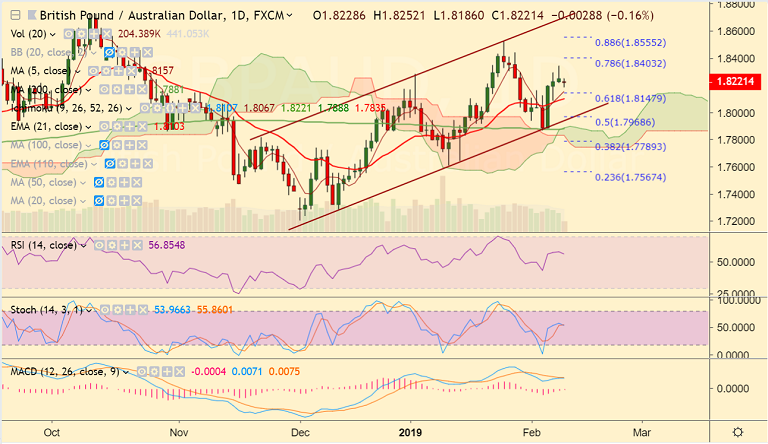Open settings gear for MA (50, close)
Image resolution: width=768 pixels, height=444 pixels.
pyautogui.click(x=112, y=182)
